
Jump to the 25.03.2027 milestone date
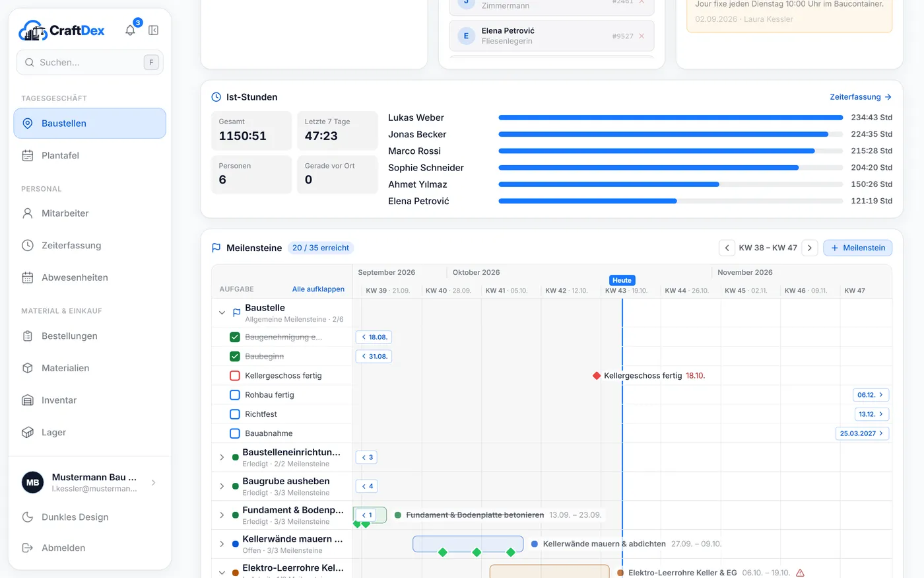(x=862, y=433)
